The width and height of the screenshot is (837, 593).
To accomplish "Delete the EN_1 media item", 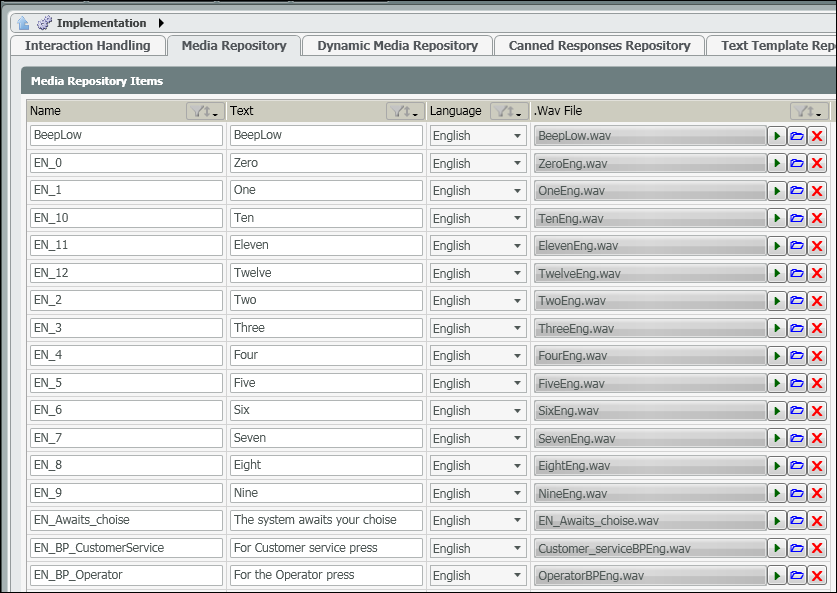I will 817,191.
